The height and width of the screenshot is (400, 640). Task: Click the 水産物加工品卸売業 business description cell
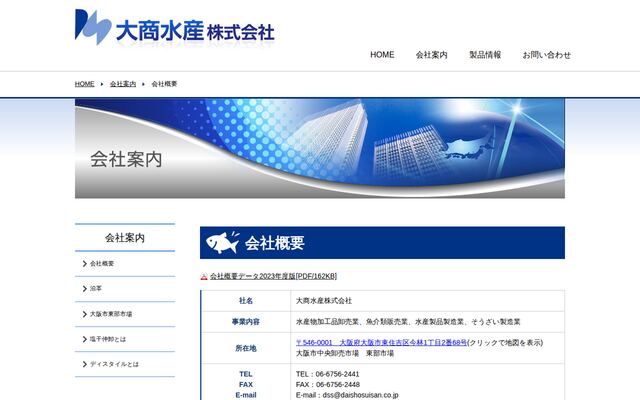[428, 322]
